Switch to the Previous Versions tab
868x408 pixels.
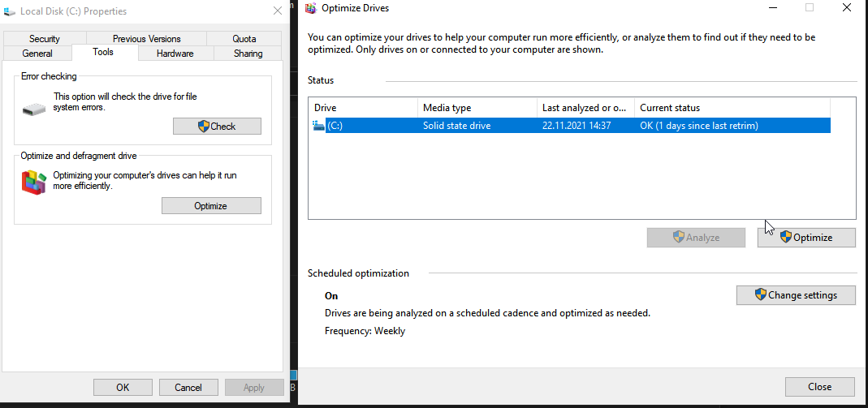point(146,39)
